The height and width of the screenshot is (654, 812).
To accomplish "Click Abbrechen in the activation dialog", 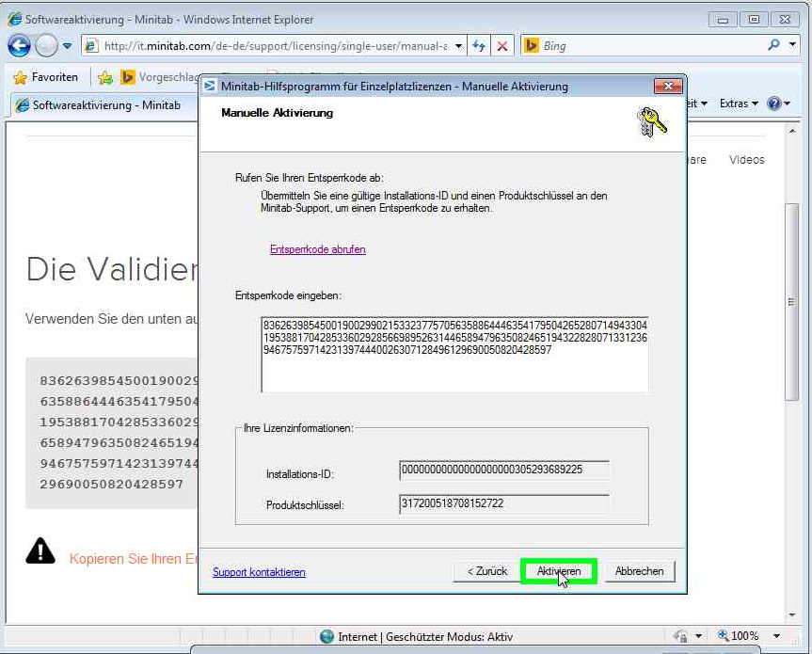I will point(640,571).
